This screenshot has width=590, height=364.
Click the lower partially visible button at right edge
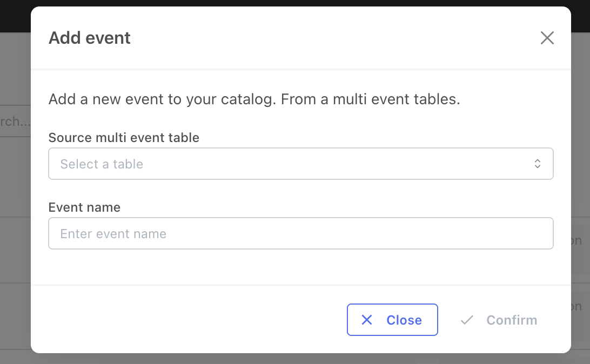578,306
